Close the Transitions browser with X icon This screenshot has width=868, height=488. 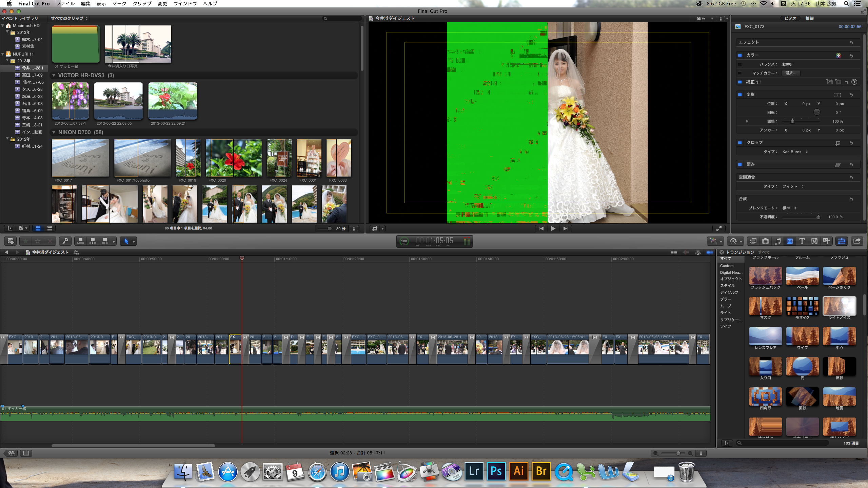click(722, 252)
